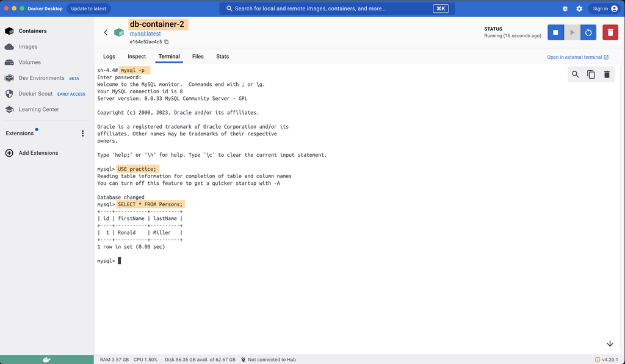The width and height of the screenshot is (625, 364).
Task: Stop the running container
Action: [556, 32]
